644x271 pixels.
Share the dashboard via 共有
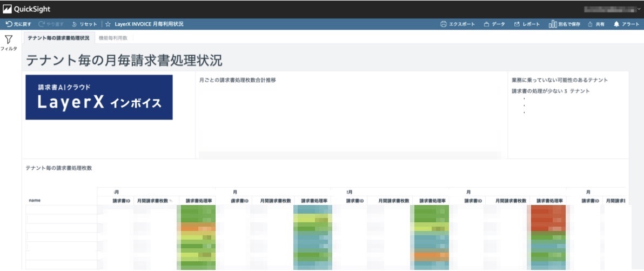[x=596, y=24]
